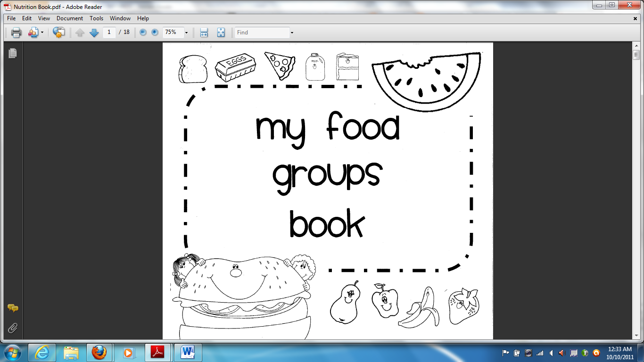This screenshot has height=362, width=644.
Task: Click the Fit Width toolbar icon
Action: pos(203,33)
